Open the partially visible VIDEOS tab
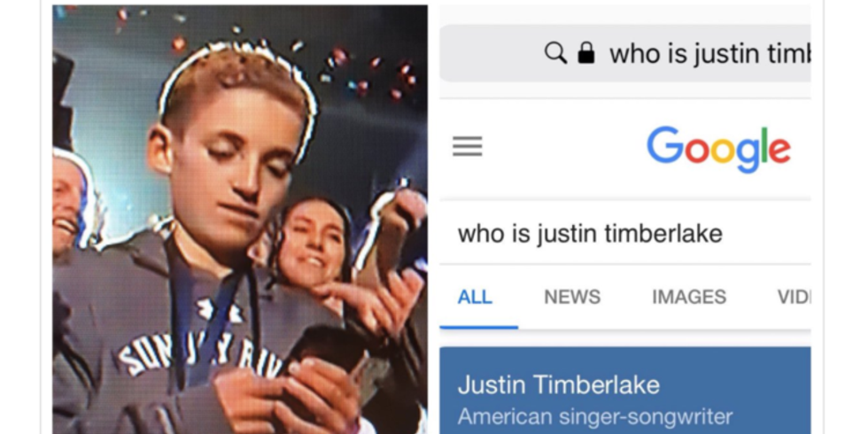The height and width of the screenshot is (434, 868). coord(794,298)
